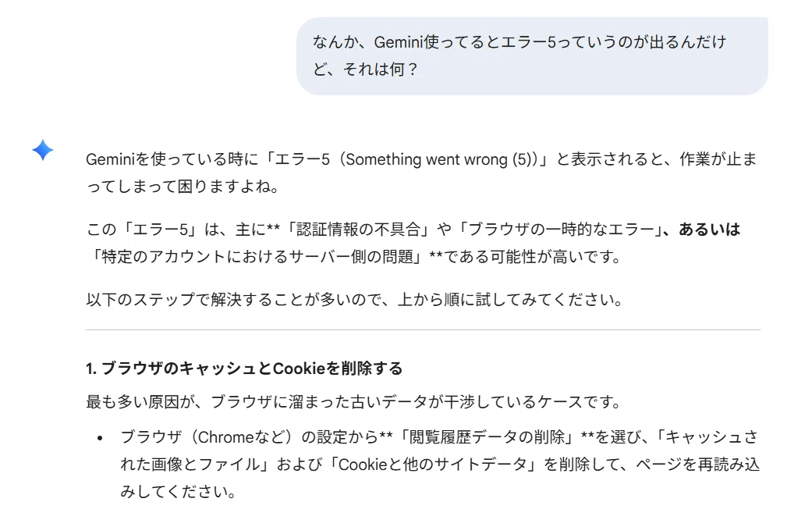The height and width of the screenshot is (527, 812).
Task: Select the user message bubble about エラー5
Action: tap(532, 56)
